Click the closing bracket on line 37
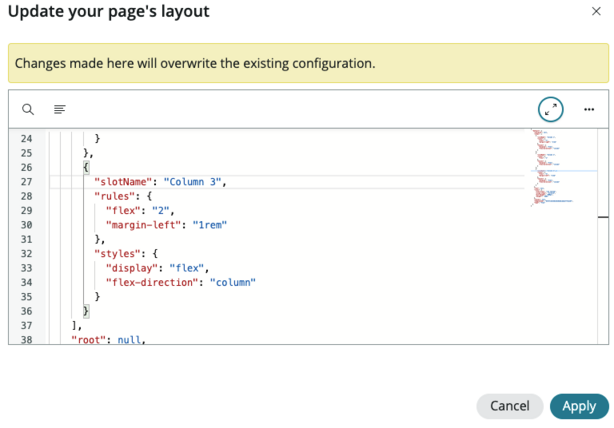 click(74, 325)
